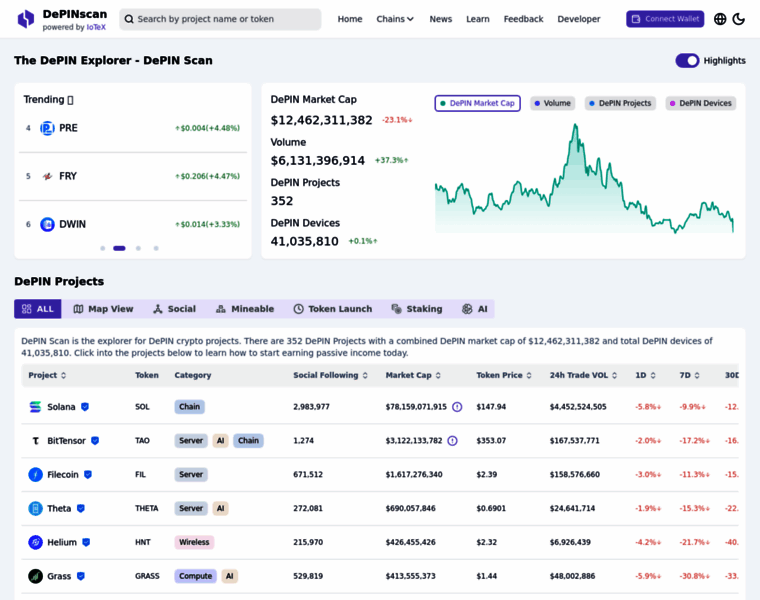Go to first trending carousel page dot

[x=102, y=248]
